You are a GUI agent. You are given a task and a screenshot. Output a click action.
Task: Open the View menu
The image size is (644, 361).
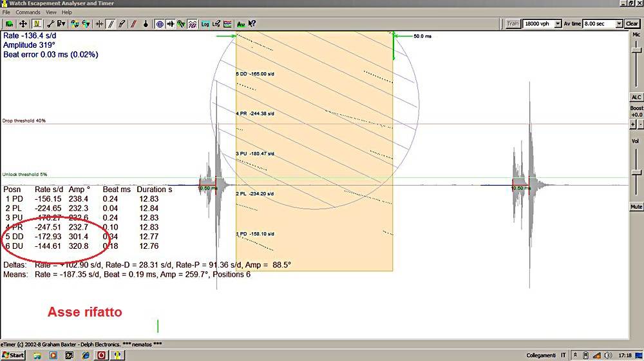pyautogui.click(x=51, y=12)
